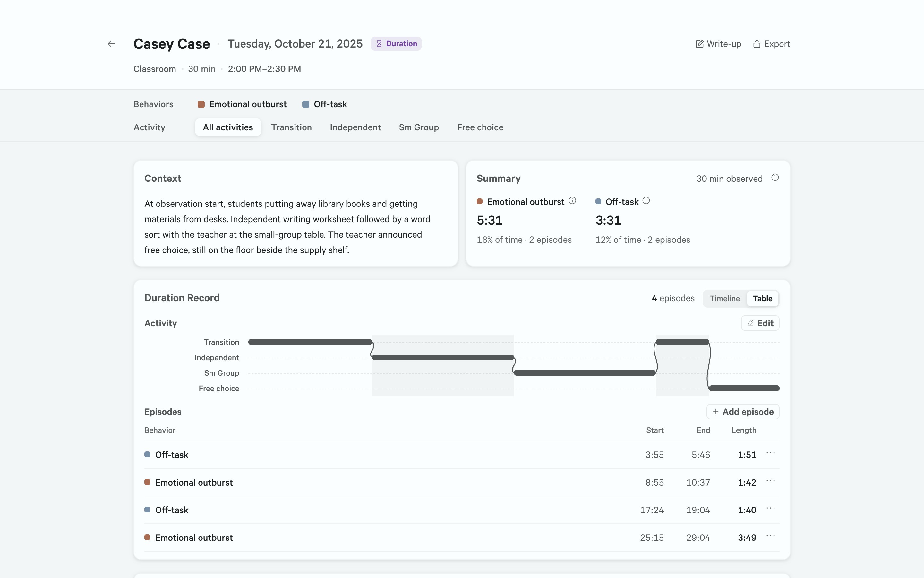
Task: Switch Duration Record to Timeline view
Action: [724, 299]
